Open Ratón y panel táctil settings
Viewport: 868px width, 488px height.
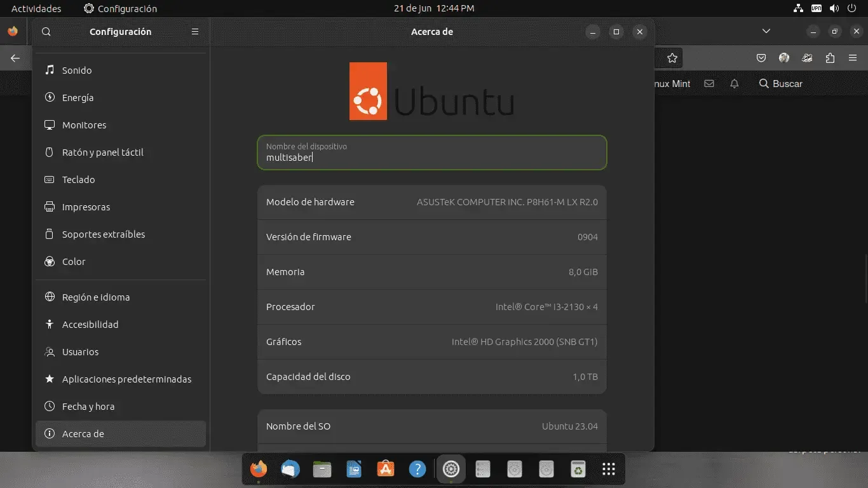[121, 152]
